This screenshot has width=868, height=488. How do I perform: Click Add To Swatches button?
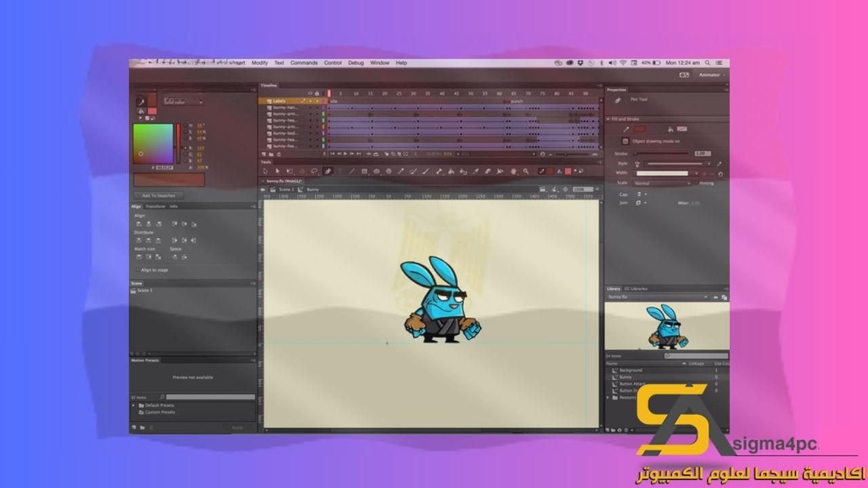[158, 195]
